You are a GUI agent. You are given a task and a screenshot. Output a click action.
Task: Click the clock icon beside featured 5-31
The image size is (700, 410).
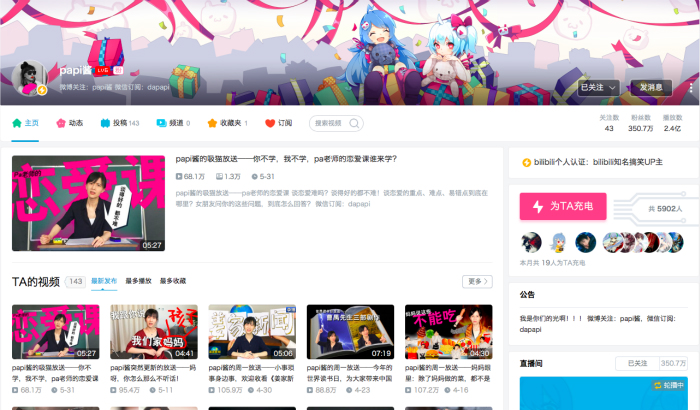[254, 177]
